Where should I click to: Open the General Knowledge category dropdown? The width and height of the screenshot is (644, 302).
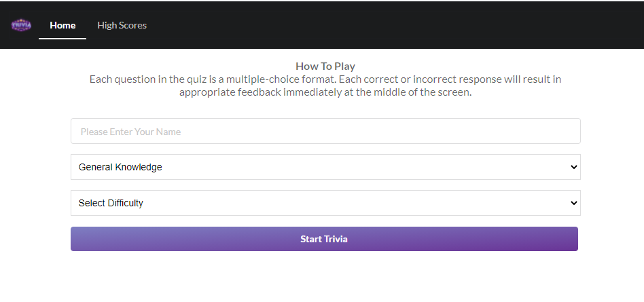[325, 167]
